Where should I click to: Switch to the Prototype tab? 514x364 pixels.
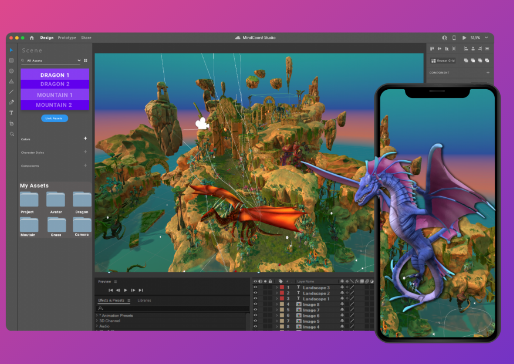coord(67,38)
